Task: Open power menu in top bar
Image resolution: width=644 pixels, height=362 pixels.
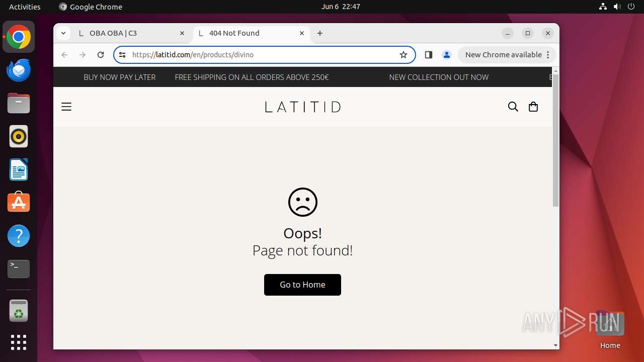Action: [x=631, y=7]
